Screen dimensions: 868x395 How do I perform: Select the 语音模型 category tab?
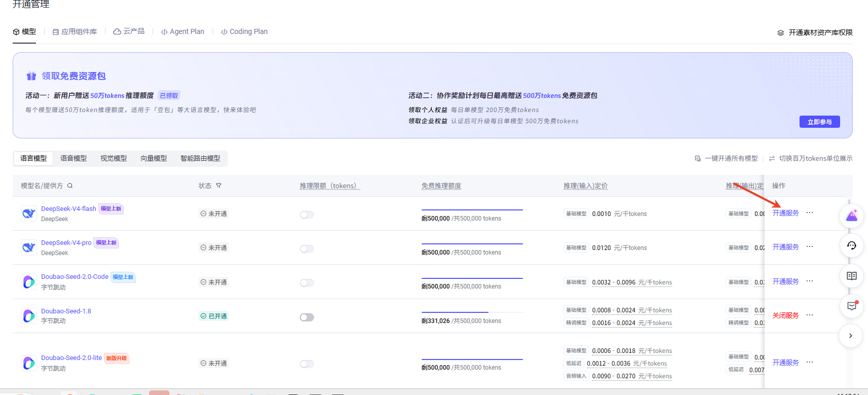tap(74, 158)
